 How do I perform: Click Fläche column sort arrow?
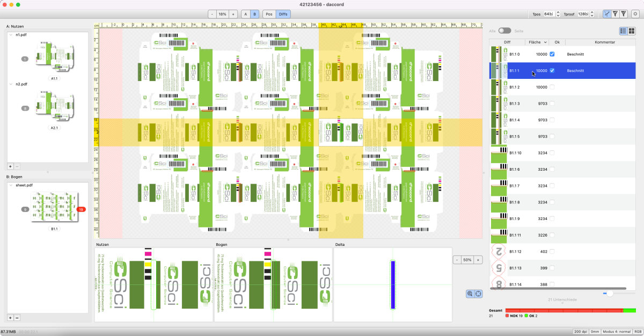tap(546, 42)
